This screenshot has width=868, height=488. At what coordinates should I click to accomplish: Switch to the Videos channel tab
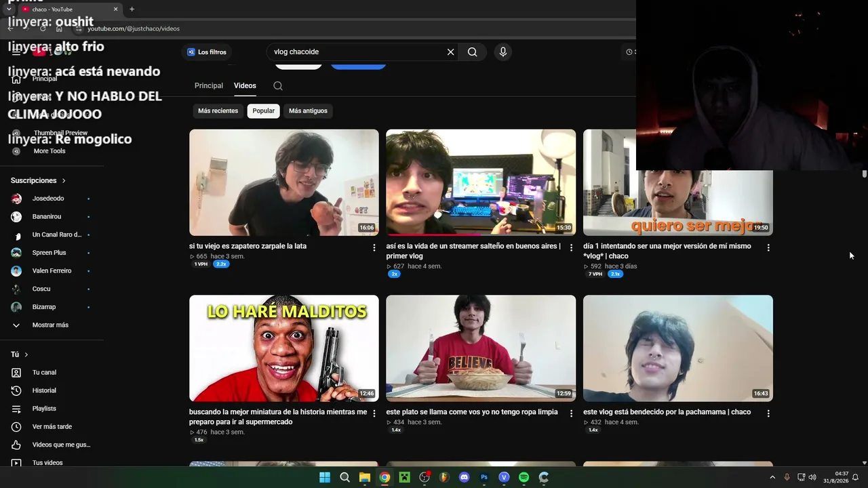245,86
